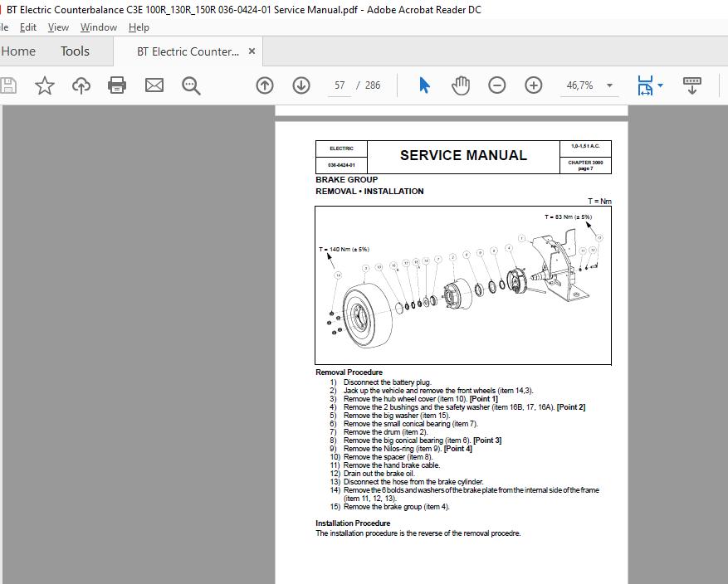Screen dimensions: 728x584
Task: Open the zoom level dropdown arrow
Action: click(x=609, y=85)
